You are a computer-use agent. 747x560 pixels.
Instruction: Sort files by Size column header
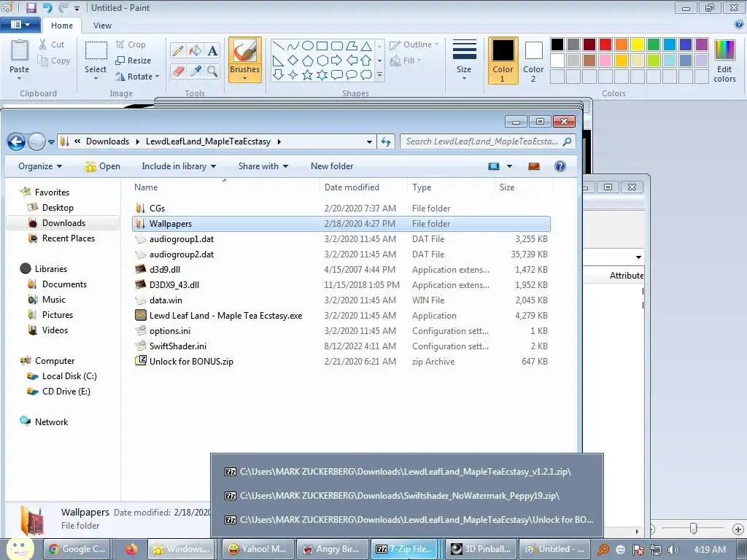[507, 187]
